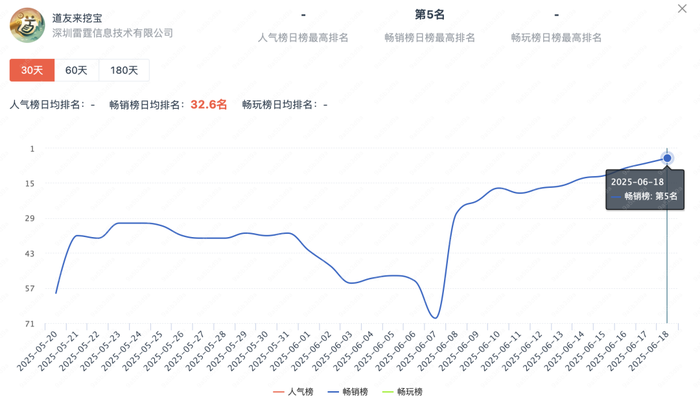Screen dimensions: 700x399
Task: Click the 2025-06-01 date axis label
Action: coord(291,351)
